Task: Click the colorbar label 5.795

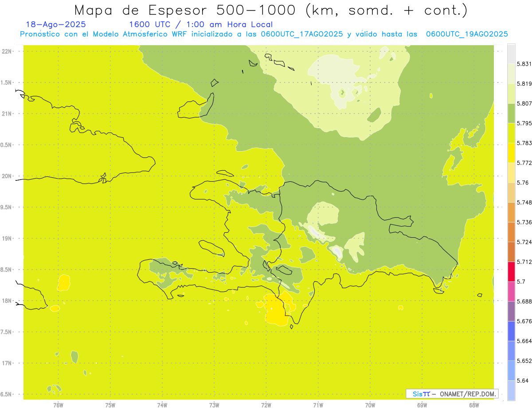Action: [524, 123]
